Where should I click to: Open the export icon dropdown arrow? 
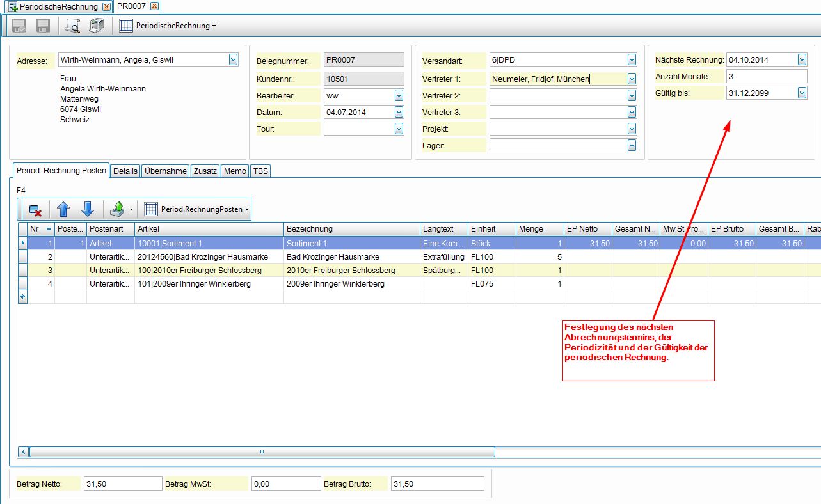[131, 209]
